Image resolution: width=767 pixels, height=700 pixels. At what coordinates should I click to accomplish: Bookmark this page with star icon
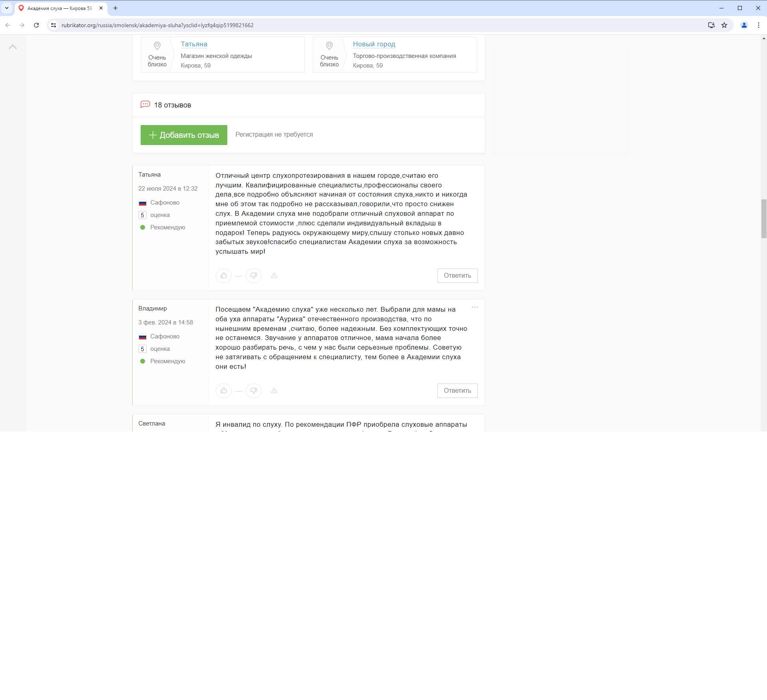724,25
